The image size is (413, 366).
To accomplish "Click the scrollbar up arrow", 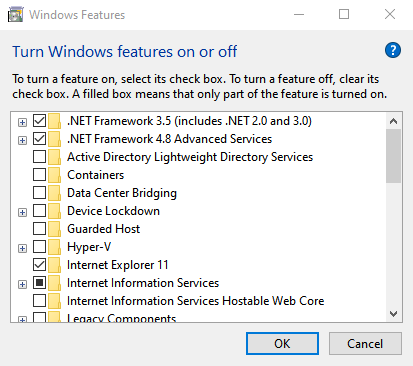I will [x=393, y=121].
